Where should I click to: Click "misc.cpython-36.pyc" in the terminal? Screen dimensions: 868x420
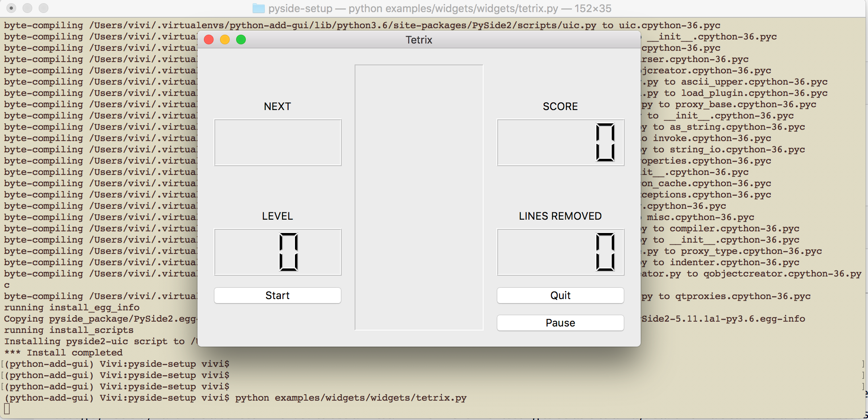click(701, 217)
